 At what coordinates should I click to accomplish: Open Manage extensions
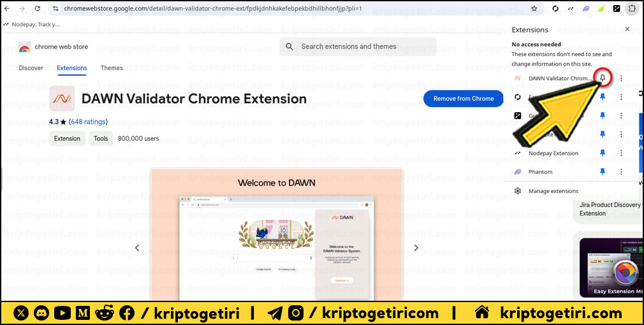click(553, 191)
